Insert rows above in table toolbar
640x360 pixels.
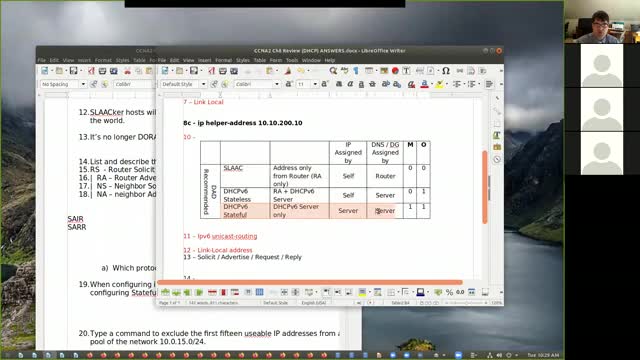(165, 292)
